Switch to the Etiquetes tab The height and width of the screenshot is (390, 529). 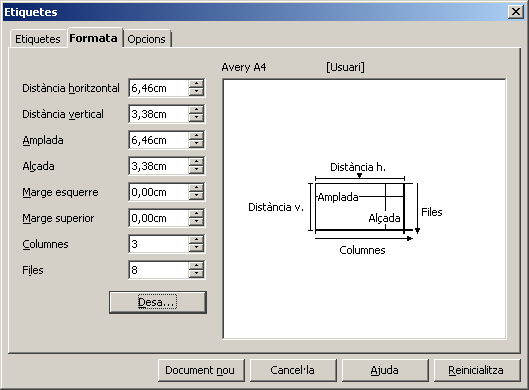(37, 39)
